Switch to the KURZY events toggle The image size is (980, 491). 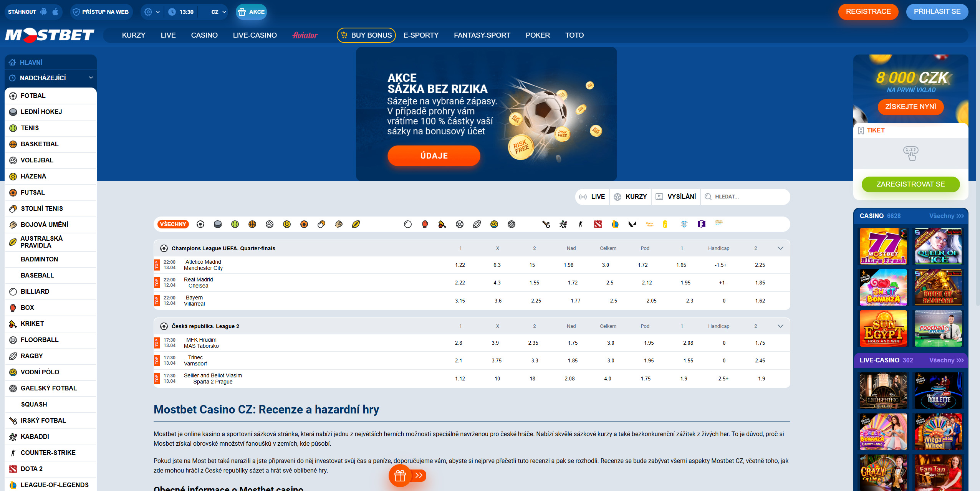coord(630,197)
